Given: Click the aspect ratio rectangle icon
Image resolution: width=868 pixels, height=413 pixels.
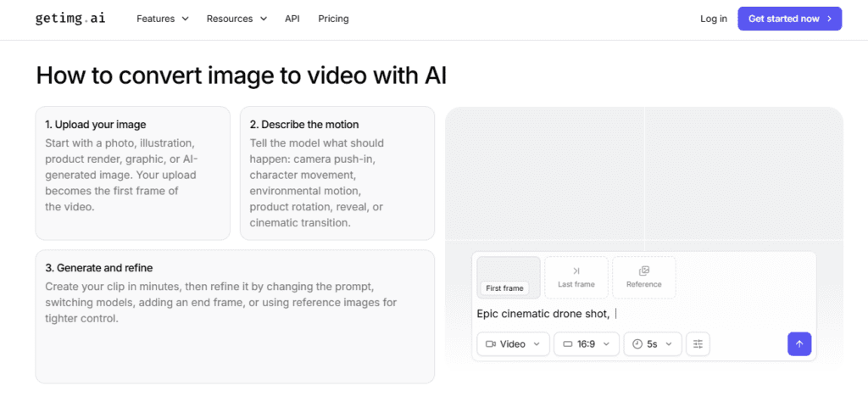Looking at the screenshot, I should [x=567, y=343].
